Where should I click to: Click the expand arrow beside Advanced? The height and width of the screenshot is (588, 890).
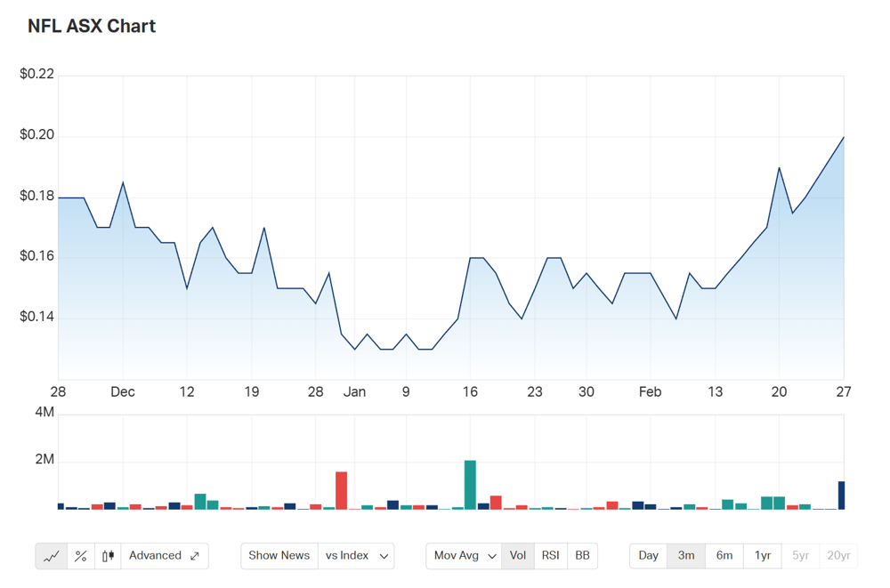[195, 556]
